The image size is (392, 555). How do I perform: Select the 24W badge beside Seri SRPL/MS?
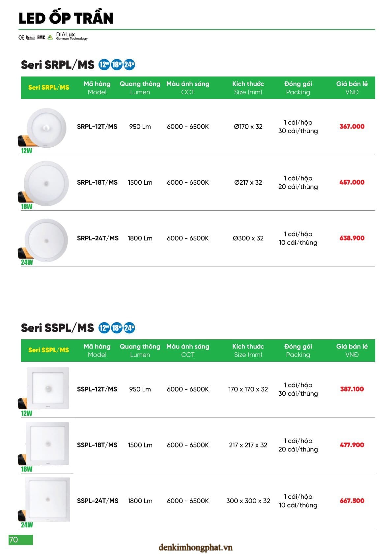pos(129,65)
